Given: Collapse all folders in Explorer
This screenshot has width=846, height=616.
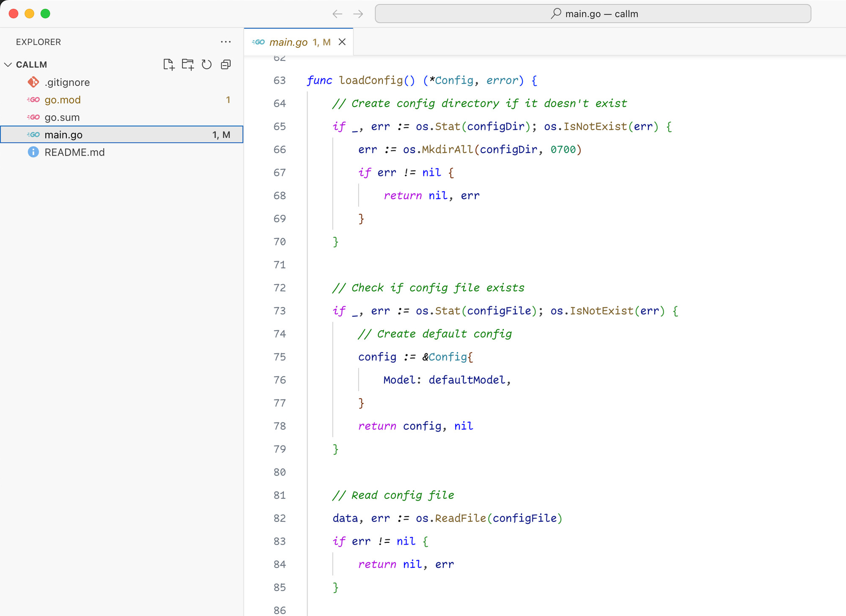Looking at the screenshot, I should pyautogui.click(x=226, y=64).
